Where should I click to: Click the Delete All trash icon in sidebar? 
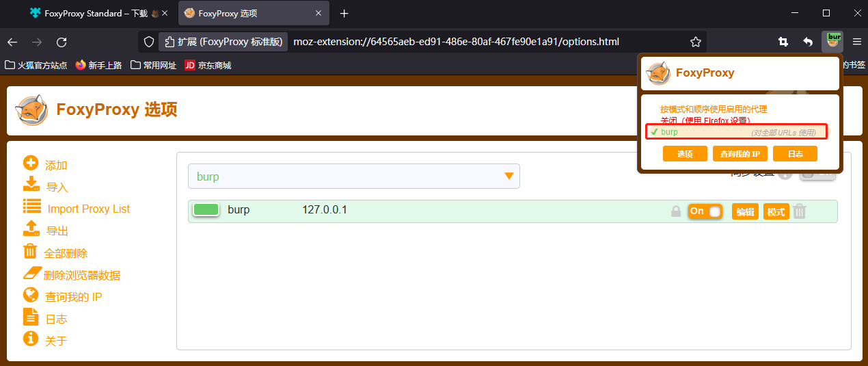[x=30, y=250]
